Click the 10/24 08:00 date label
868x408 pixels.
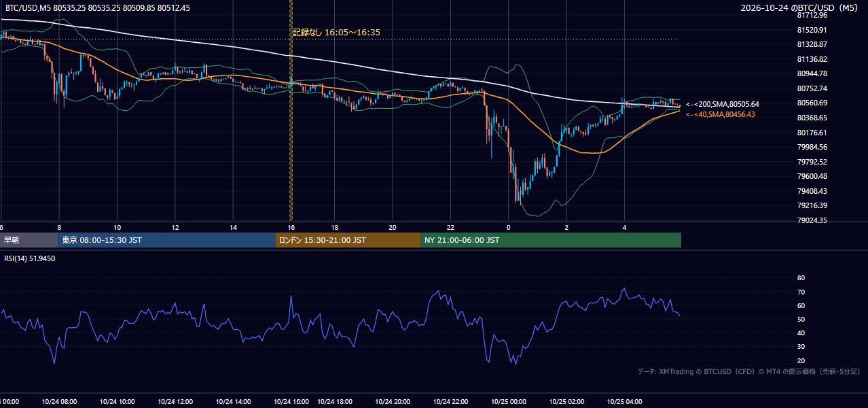pyautogui.click(x=60, y=402)
